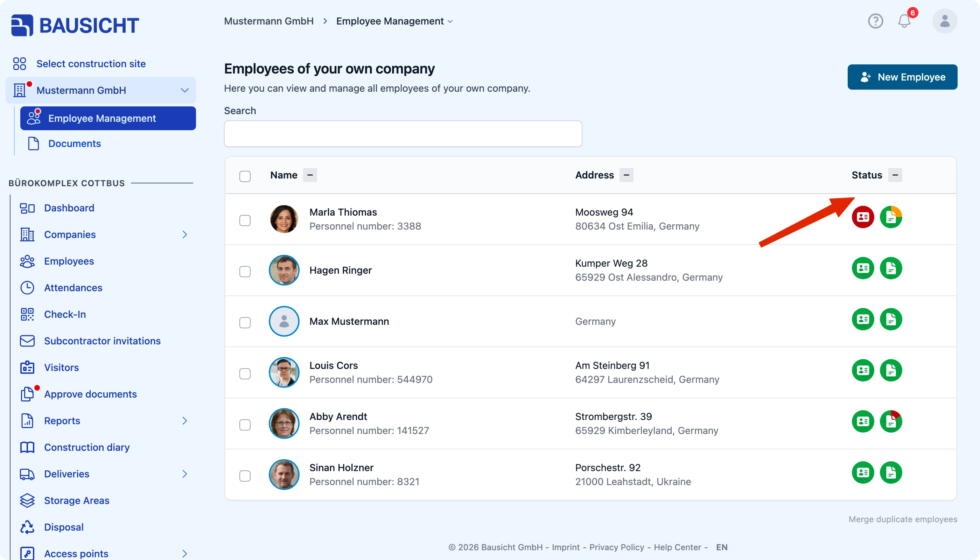Click Marla Thiomas document status icon
Viewport: 980px width, 560px height.
pyautogui.click(x=891, y=217)
